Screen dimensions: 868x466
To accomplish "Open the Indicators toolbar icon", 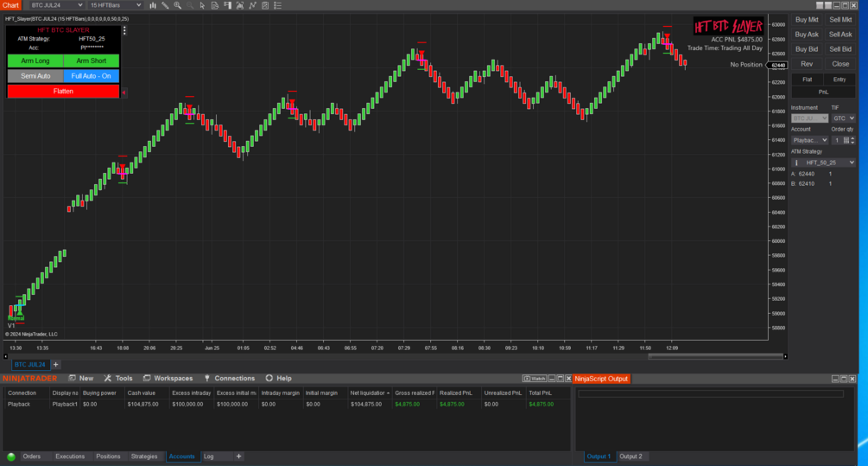I will [x=252, y=5].
